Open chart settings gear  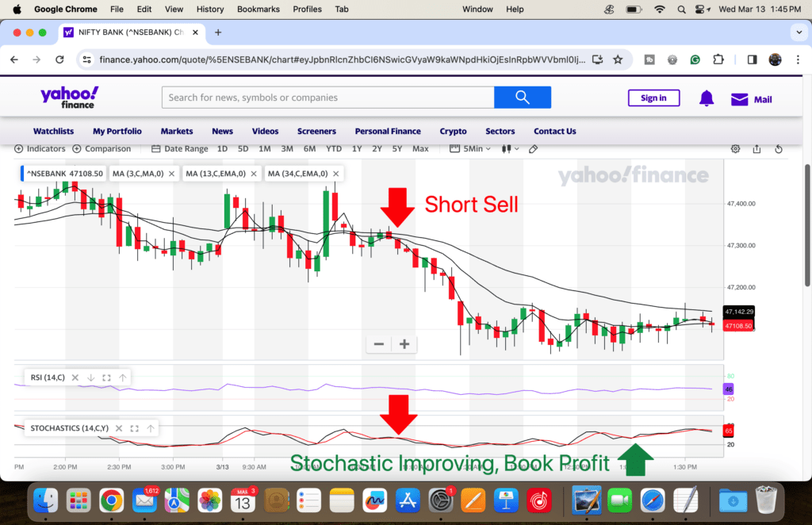(735, 149)
